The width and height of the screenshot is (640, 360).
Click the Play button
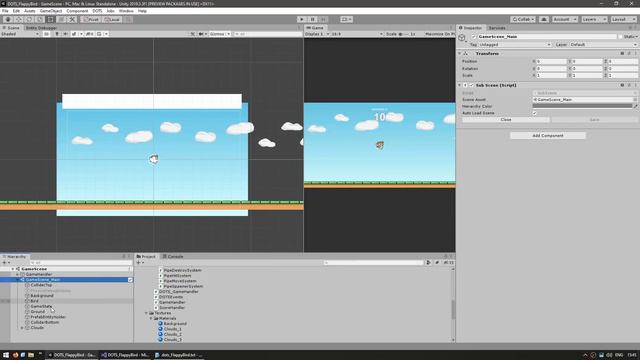(x=302, y=19)
